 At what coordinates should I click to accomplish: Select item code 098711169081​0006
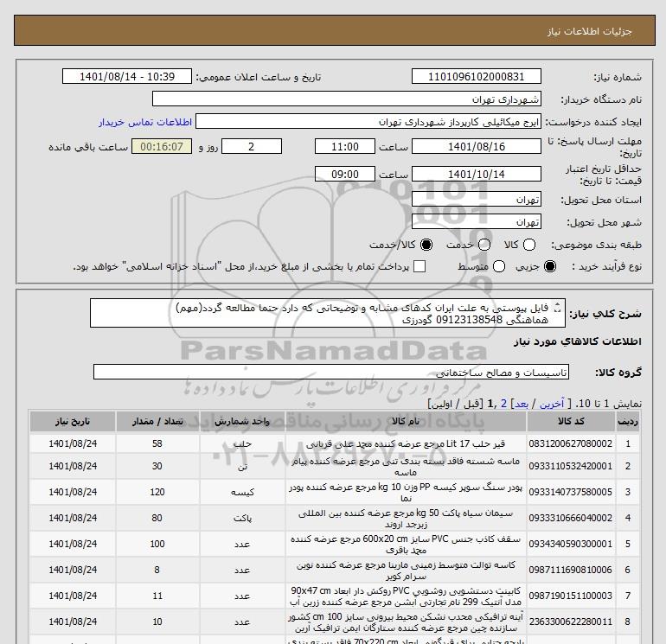[571, 570]
